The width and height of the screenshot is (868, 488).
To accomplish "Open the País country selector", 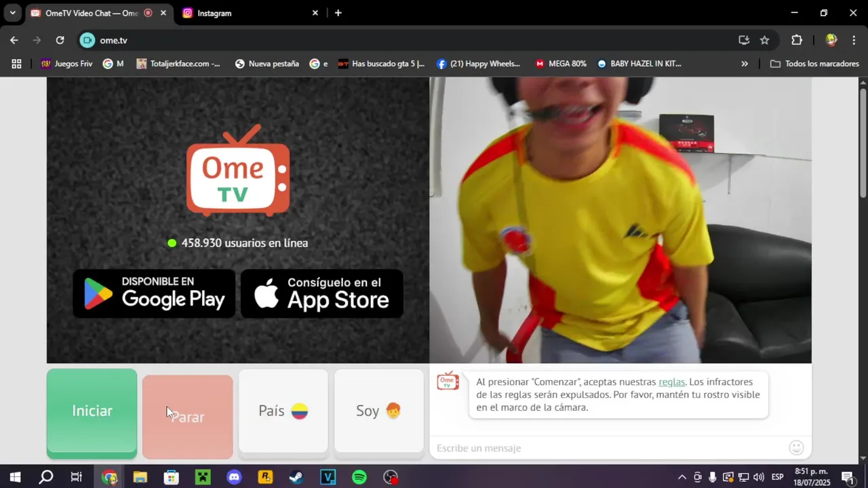I will (283, 411).
